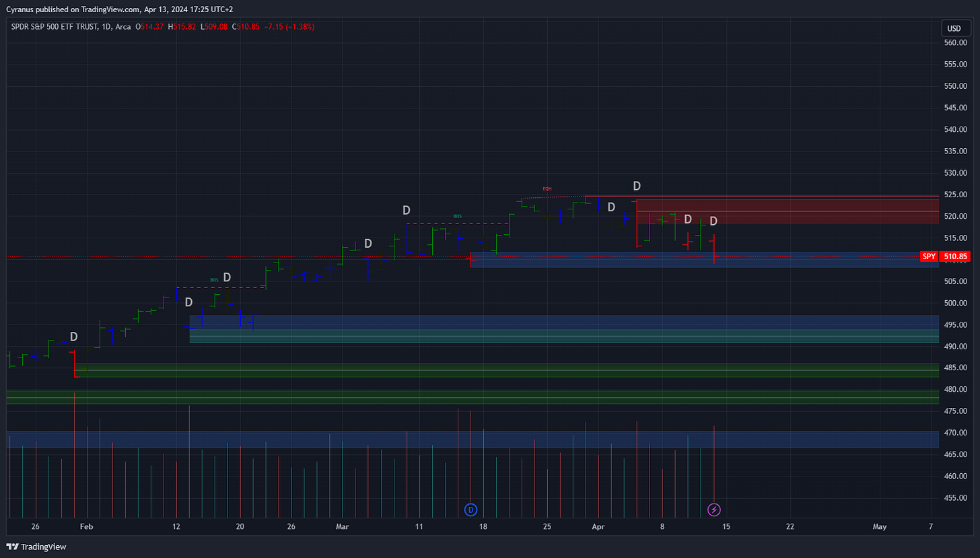Click the 18 date axis label
The height and width of the screenshot is (558, 980).
[x=483, y=527]
